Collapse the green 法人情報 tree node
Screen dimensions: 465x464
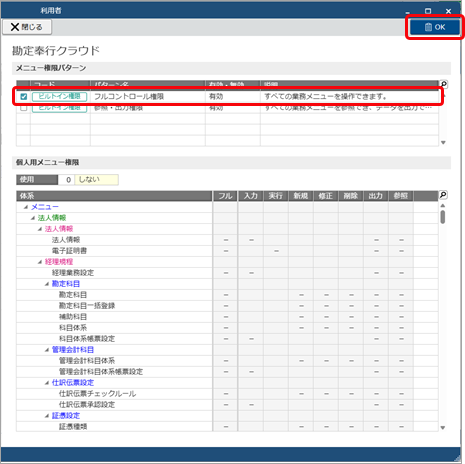point(33,218)
